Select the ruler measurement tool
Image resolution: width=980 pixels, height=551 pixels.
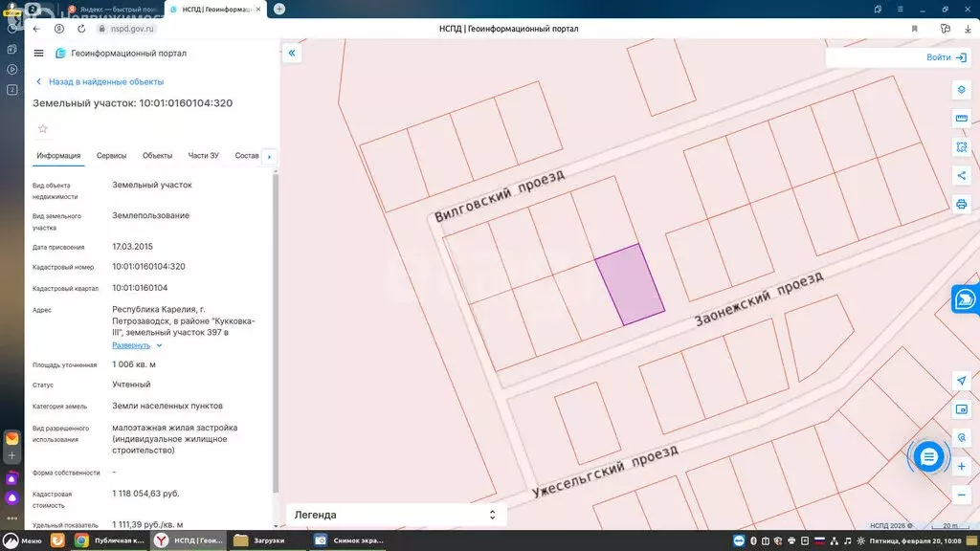tap(961, 119)
